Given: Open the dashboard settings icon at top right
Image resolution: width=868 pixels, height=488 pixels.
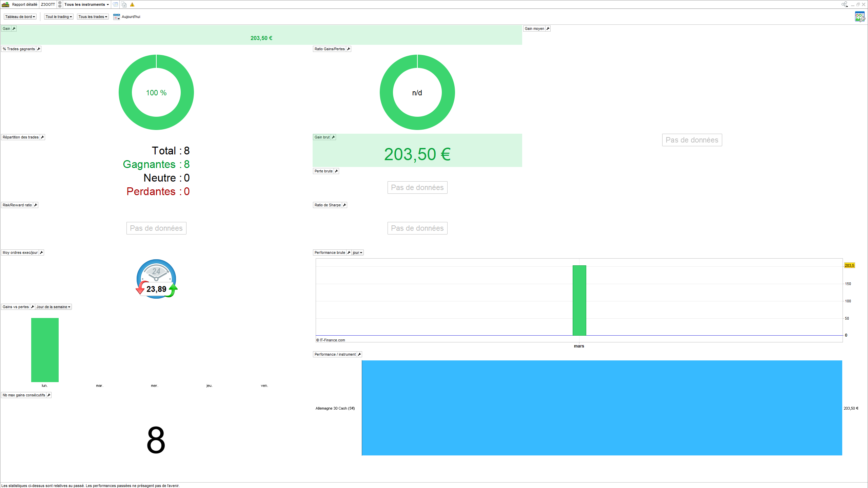Looking at the screenshot, I should coord(860,16).
